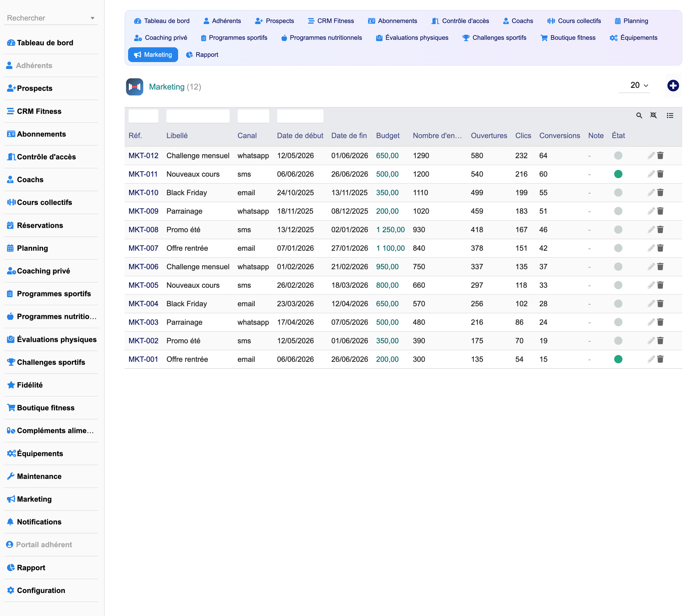Edit campaign MKT-005 using pencil icon
Image resolution: width=700 pixels, height=616 pixels.
(651, 285)
